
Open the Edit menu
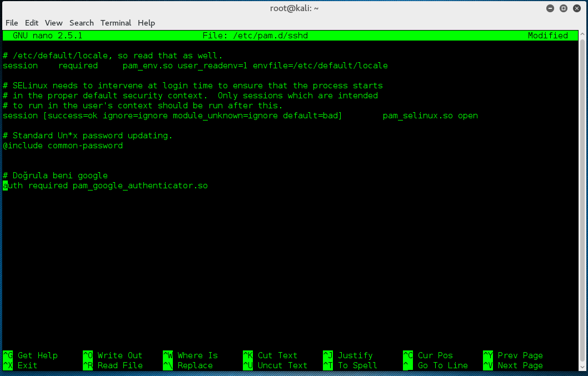[x=32, y=23]
